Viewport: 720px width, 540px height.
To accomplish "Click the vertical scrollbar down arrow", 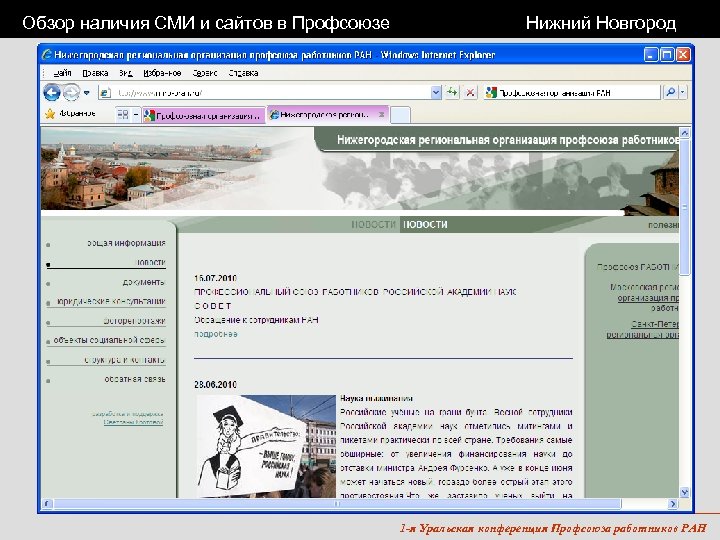I will coord(685,493).
